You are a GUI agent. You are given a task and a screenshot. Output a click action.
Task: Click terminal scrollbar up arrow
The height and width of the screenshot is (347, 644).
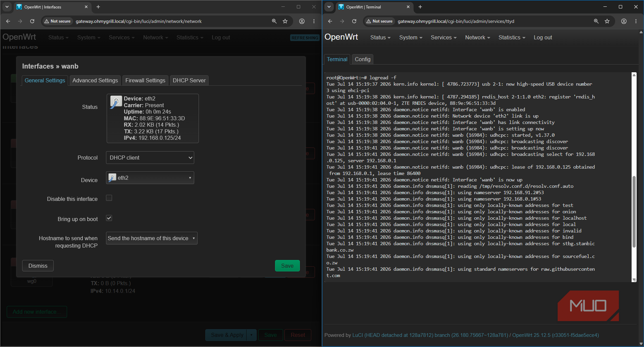634,75
